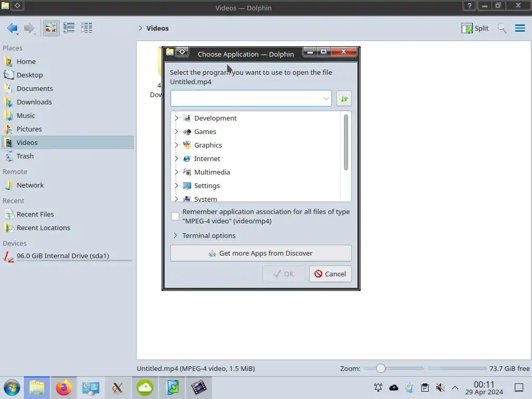The height and width of the screenshot is (399, 532).
Task: Select Videos in Places
Action: (68, 142)
